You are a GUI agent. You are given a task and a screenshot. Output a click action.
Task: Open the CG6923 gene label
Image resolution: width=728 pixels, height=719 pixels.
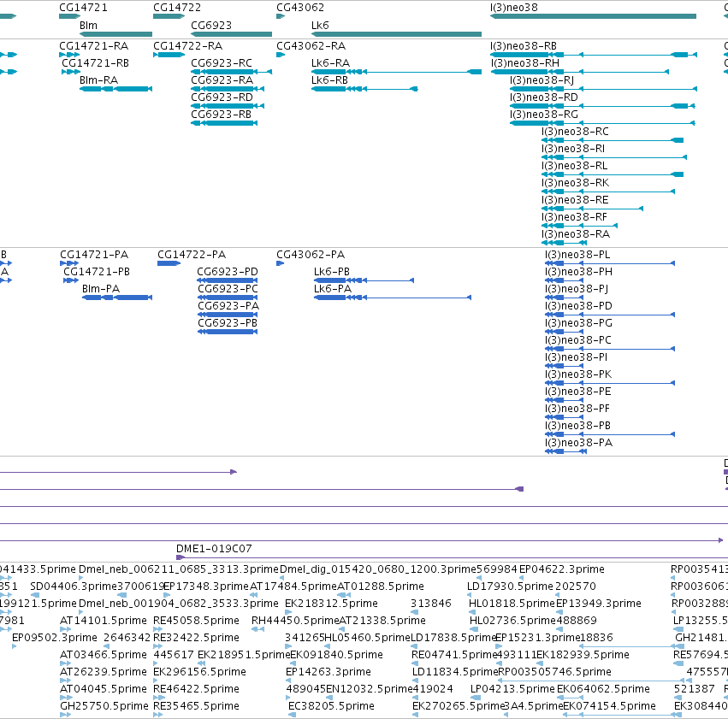(210, 25)
